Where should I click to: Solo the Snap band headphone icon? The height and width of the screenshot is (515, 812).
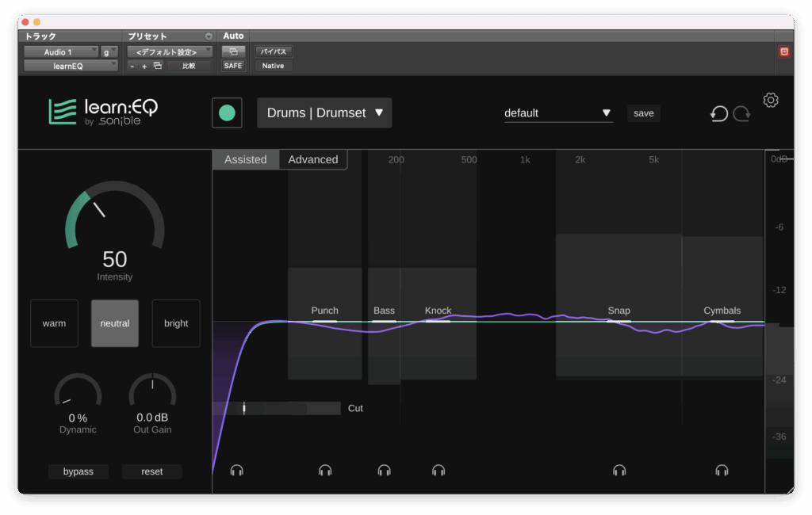click(619, 471)
